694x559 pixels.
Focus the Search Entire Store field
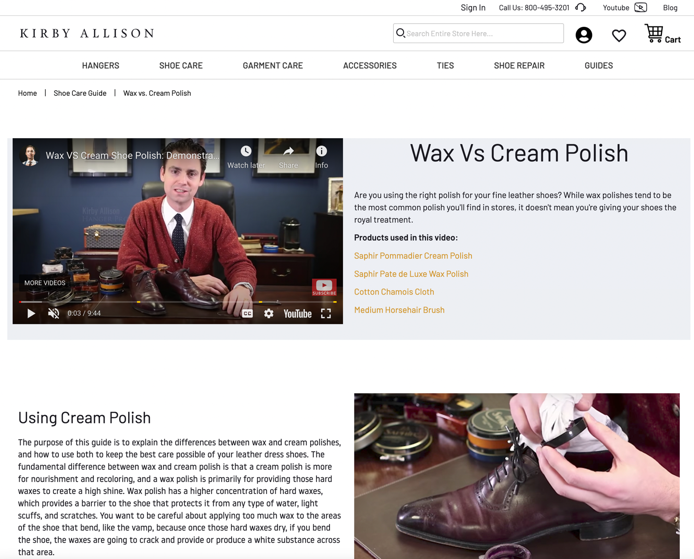[478, 33]
